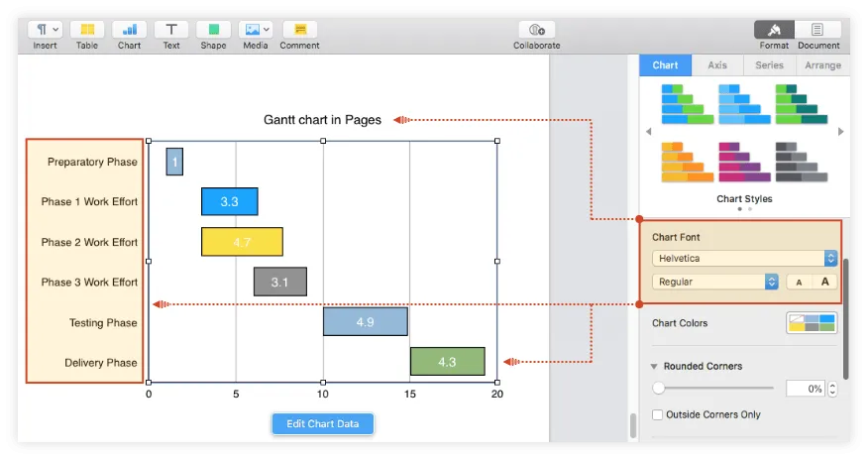Open the Shape toolbar icon
Viewport: 868px width, 460px height.
pyautogui.click(x=213, y=30)
